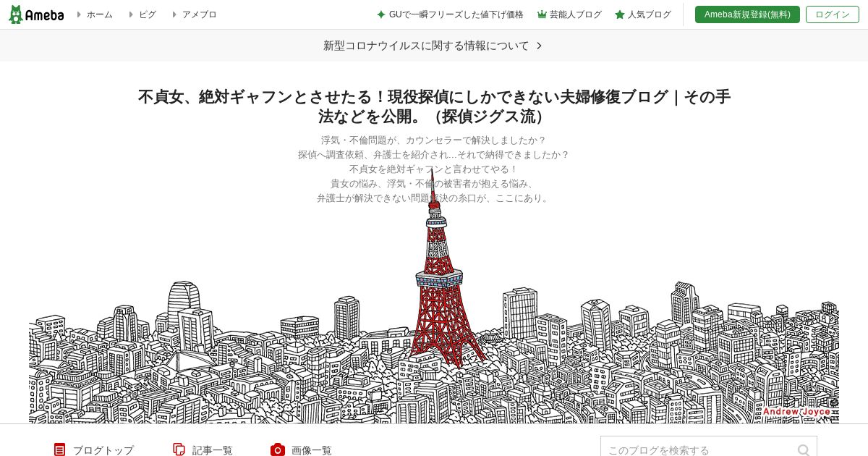Open the ピグ navigation link
This screenshot has height=456, width=868.
pos(148,14)
